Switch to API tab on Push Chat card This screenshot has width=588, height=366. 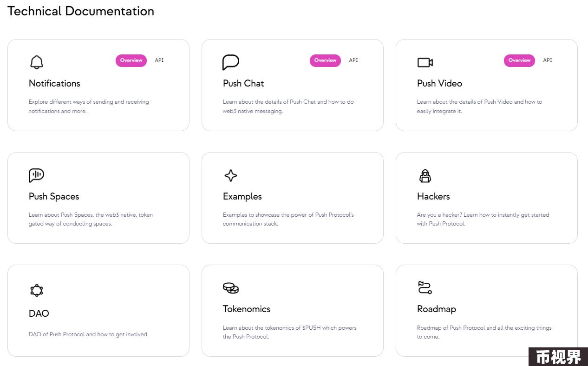[x=353, y=60]
